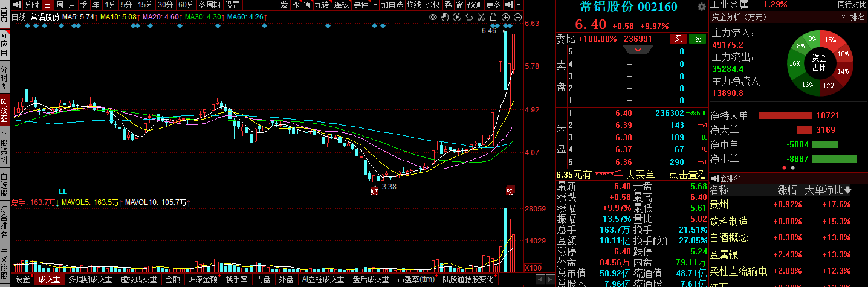
Task: Toggle the lock icon above chart
Action: [493, 17]
